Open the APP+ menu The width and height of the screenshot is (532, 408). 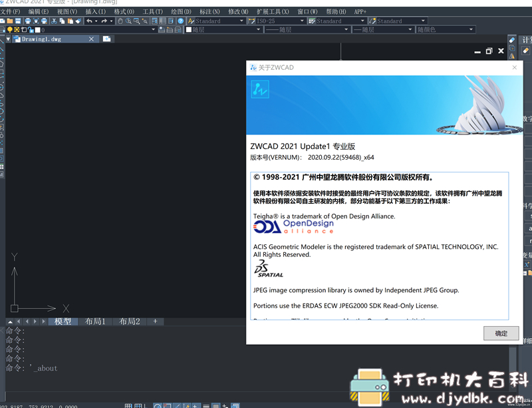(x=360, y=11)
